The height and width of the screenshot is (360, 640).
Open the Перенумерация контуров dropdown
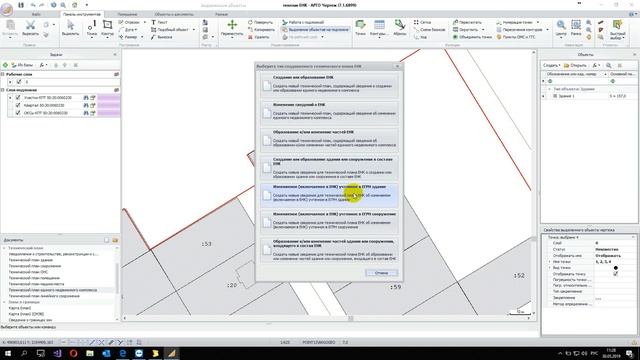[x=547, y=29]
